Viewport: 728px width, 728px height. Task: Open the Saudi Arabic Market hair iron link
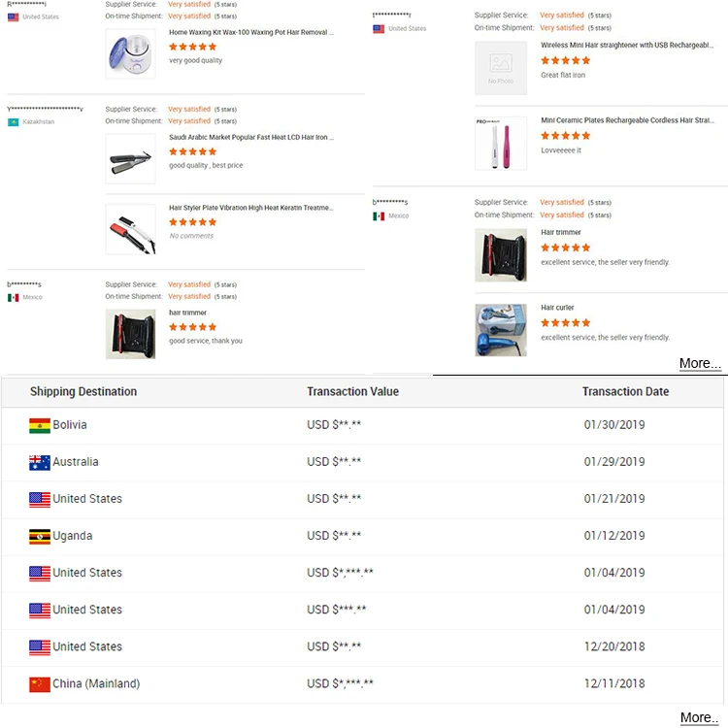click(x=250, y=138)
